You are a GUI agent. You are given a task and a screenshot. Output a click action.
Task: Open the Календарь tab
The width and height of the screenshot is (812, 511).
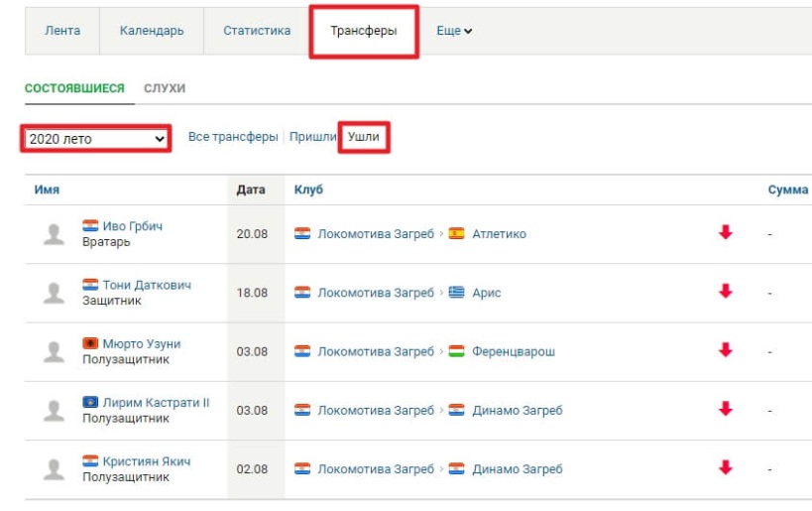pyautogui.click(x=152, y=31)
